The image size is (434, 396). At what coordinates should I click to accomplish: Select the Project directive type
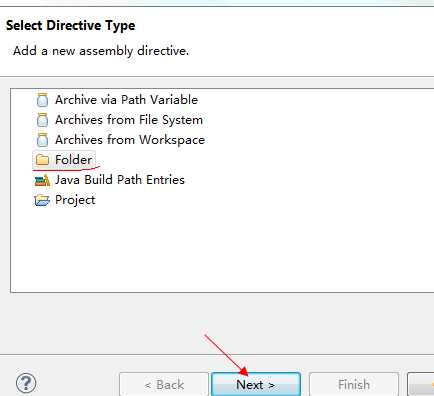point(75,200)
